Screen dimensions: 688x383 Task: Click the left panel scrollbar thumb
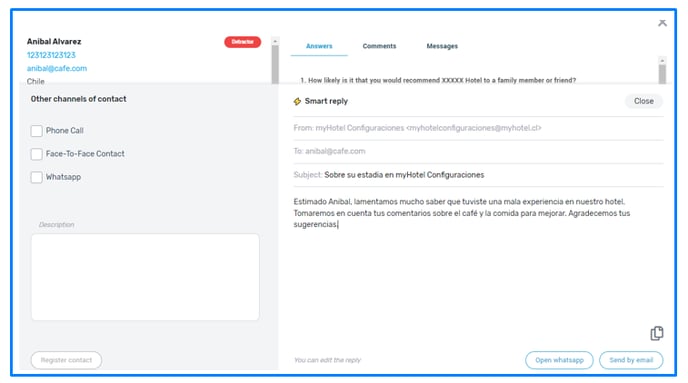pyautogui.click(x=275, y=64)
